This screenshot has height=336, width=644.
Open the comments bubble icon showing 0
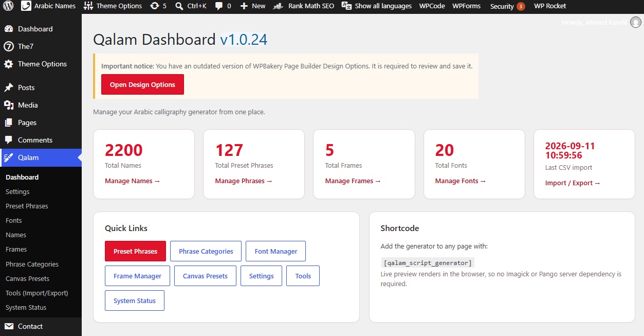coord(219,6)
